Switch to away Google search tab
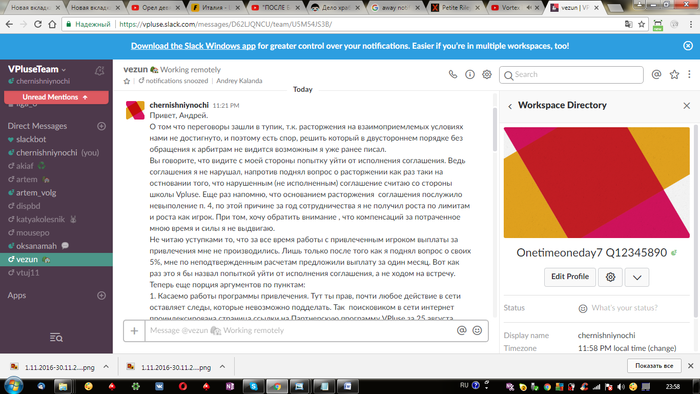The height and width of the screenshot is (394, 700). pos(394,8)
